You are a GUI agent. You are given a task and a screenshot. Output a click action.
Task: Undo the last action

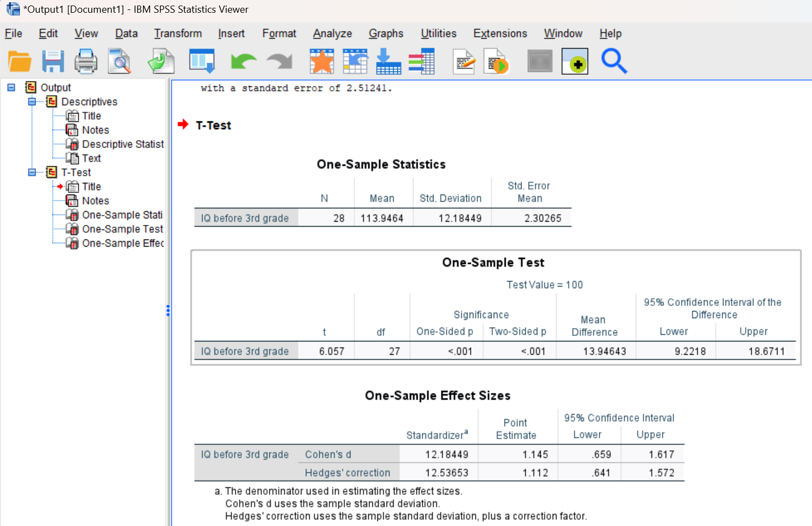[x=244, y=62]
